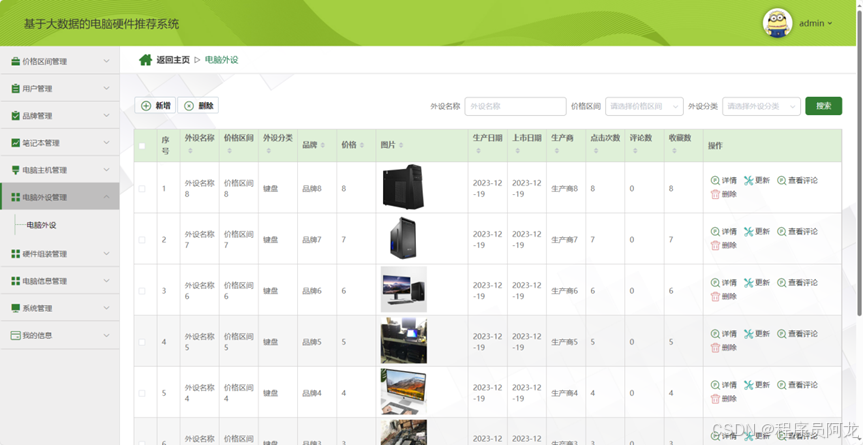Click the 笔记本管理 chart icon
Image resolution: width=863 pixels, height=445 pixels.
(x=15, y=142)
